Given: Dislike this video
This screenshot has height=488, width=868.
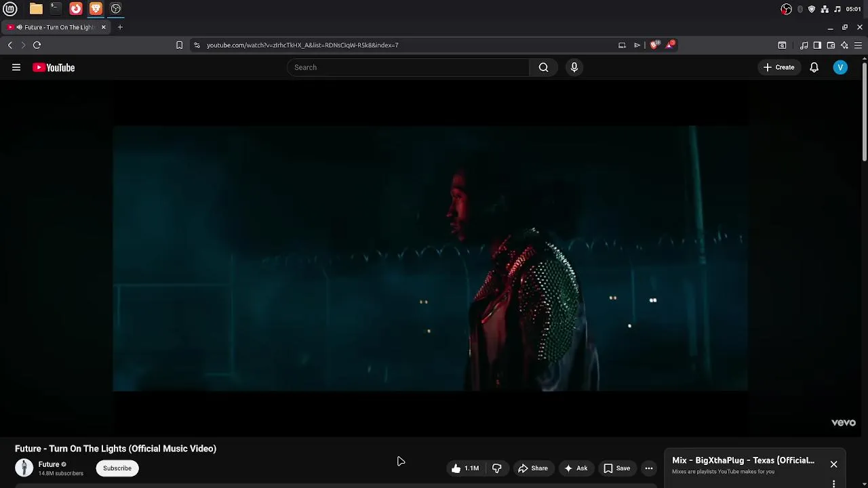Looking at the screenshot, I should (x=497, y=468).
